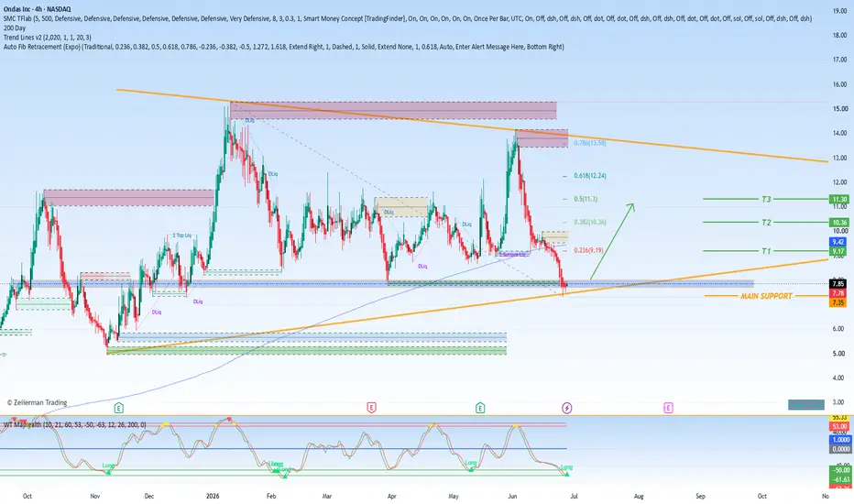This screenshot has height=504, width=854.
Task: Click the green 10.36 price tag
Action: pos(838,223)
